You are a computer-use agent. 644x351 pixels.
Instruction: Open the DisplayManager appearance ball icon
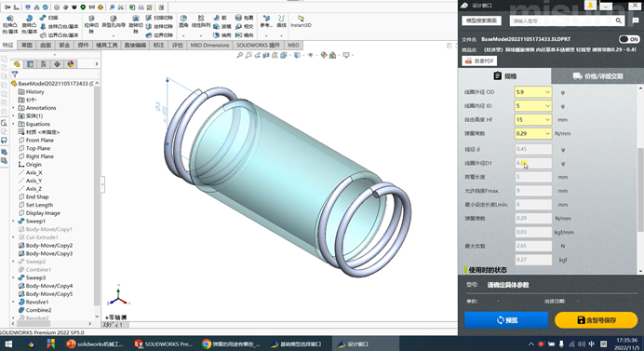pos(70,64)
